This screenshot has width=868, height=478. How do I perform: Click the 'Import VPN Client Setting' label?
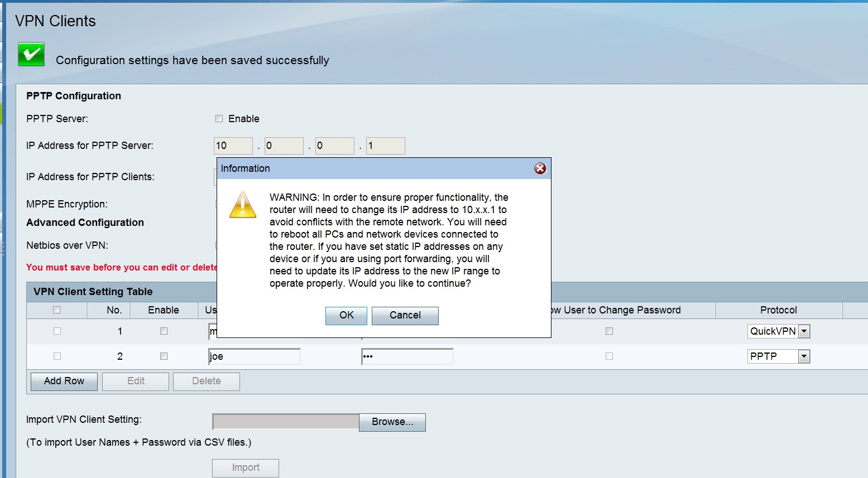tap(84, 419)
